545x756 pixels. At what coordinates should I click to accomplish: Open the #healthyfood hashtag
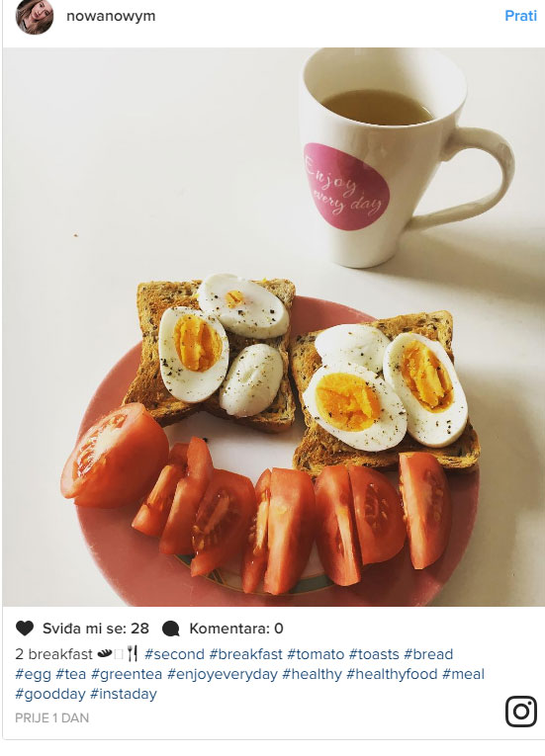click(392, 674)
